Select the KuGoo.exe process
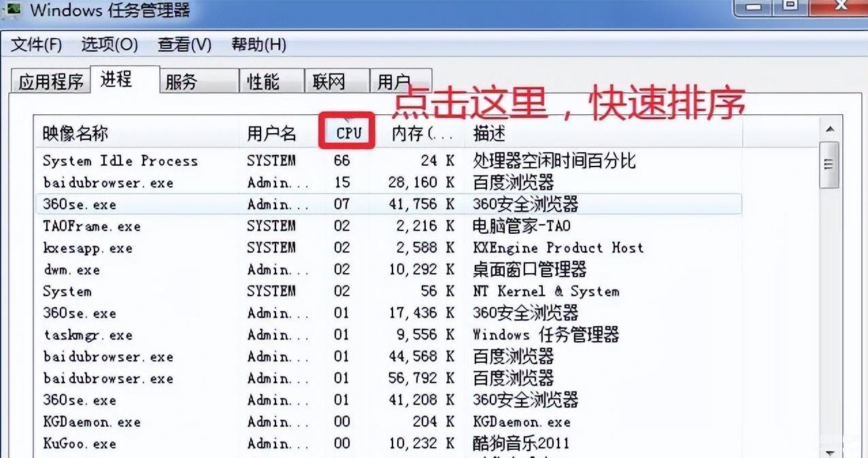This screenshot has height=458, width=868. tap(388, 444)
